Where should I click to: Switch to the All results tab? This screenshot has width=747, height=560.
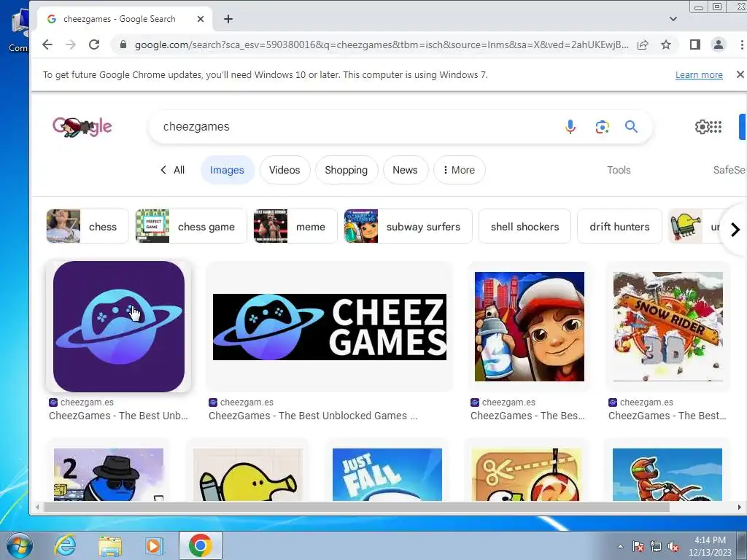(x=172, y=170)
